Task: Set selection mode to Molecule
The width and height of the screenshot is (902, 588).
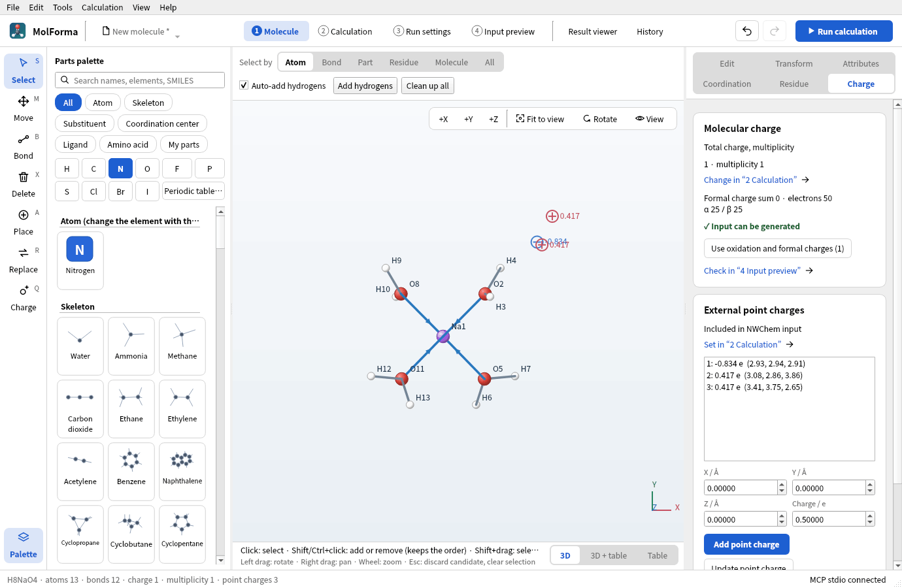Action: coord(452,62)
